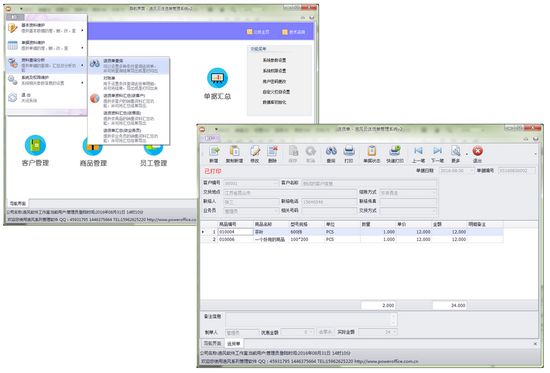Open 客户管理 customer management icon
The width and height of the screenshot is (550, 373).
tap(35, 145)
